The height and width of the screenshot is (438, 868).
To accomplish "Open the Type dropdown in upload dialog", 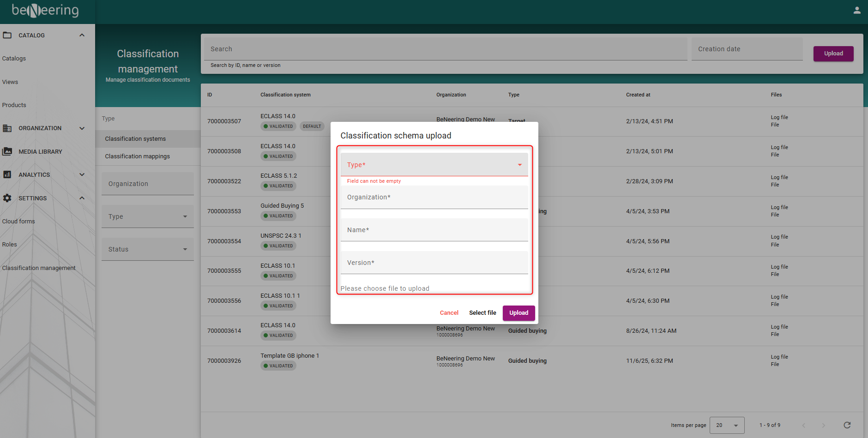I will [434, 165].
